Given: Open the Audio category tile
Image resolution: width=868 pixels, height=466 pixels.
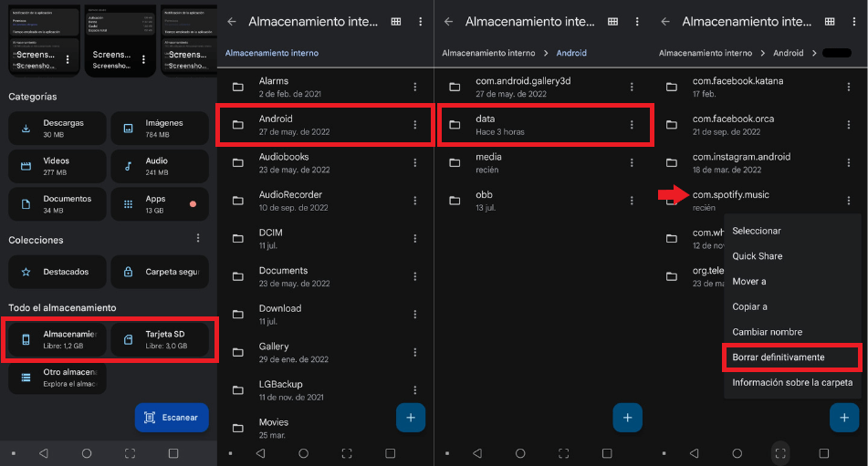Looking at the screenshot, I should point(160,166).
